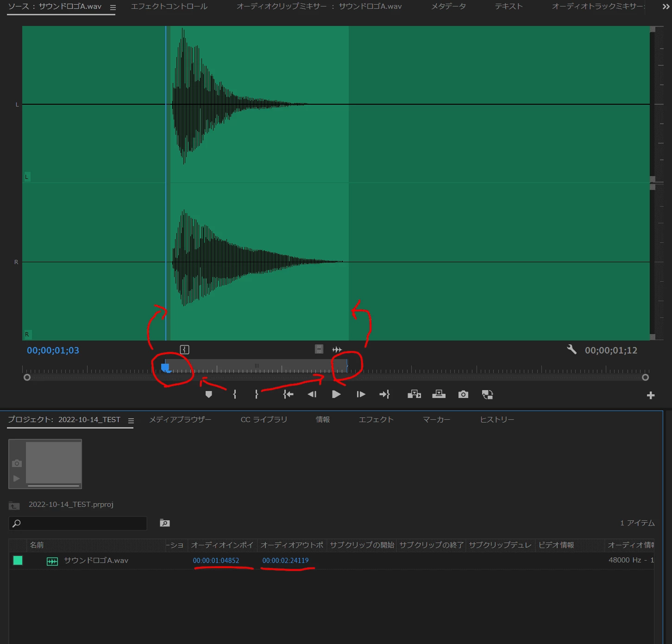Image resolution: width=672 pixels, height=644 pixels.
Task: Sort by the 名前 column header
Action: 96,545
